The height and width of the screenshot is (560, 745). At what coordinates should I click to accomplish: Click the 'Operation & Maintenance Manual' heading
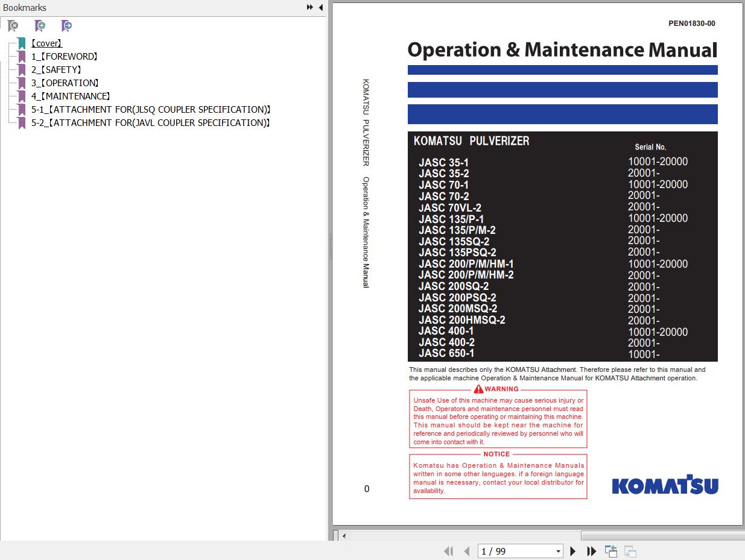tap(562, 49)
